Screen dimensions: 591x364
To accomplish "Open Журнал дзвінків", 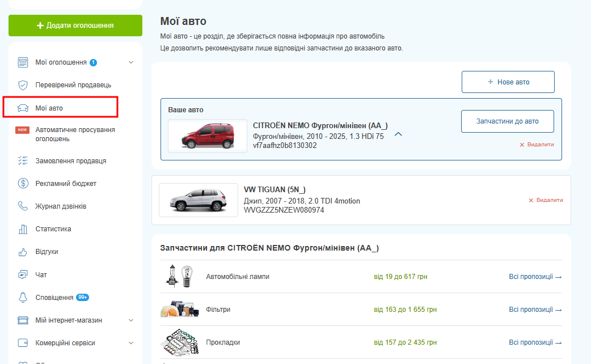I will tap(61, 206).
